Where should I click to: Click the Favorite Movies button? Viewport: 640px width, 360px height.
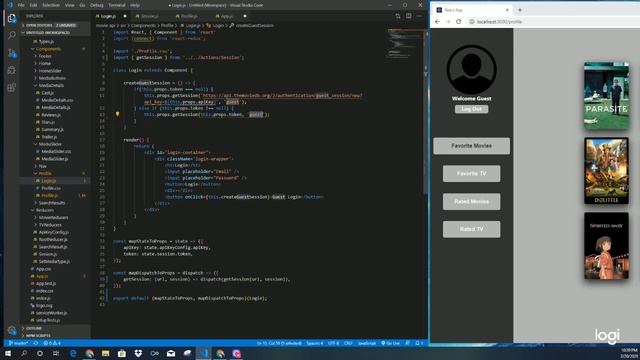(471, 146)
